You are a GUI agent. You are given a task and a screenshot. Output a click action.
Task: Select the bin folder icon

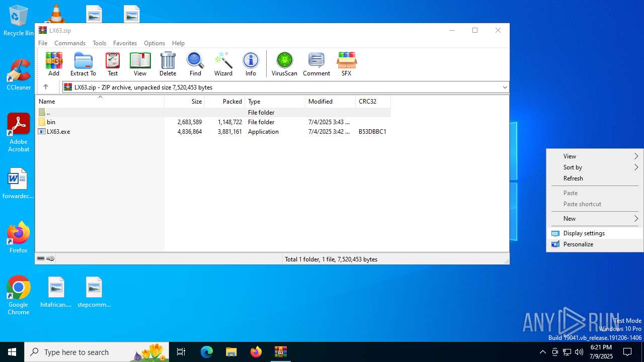click(x=42, y=122)
